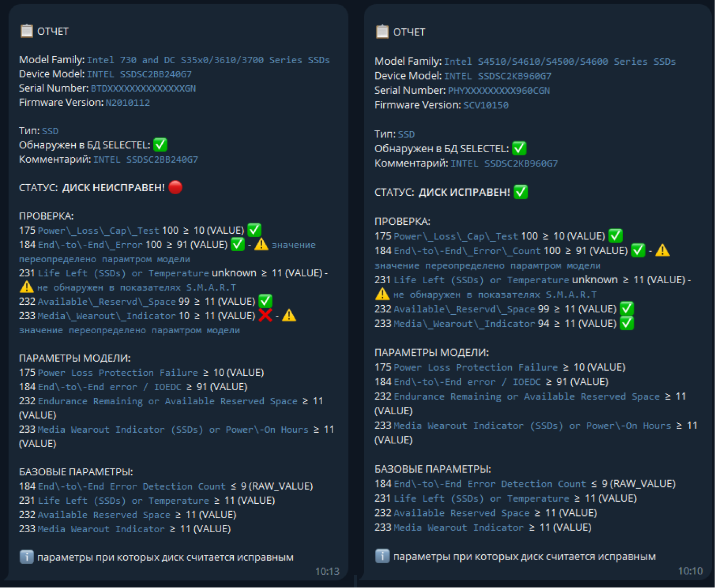Click the clipboard emoji in the 10:13 report header
The height and width of the screenshot is (588, 715).
click(x=26, y=31)
